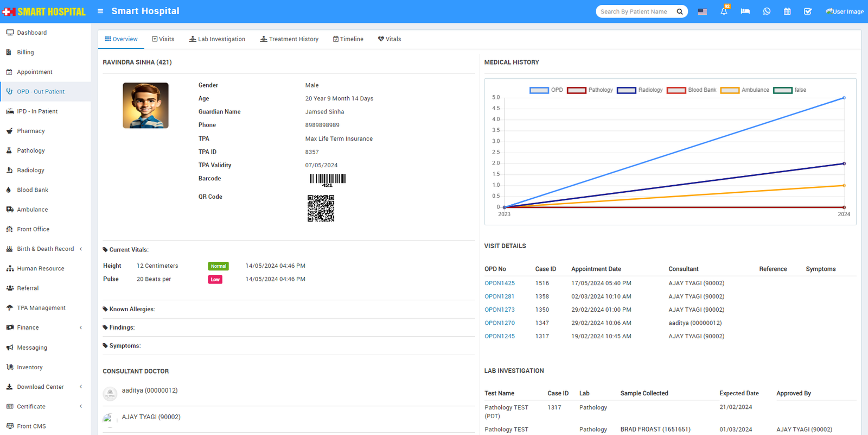Open visit link OPDN1270
This screenshot has width=868, height=435.
(500, 323)
